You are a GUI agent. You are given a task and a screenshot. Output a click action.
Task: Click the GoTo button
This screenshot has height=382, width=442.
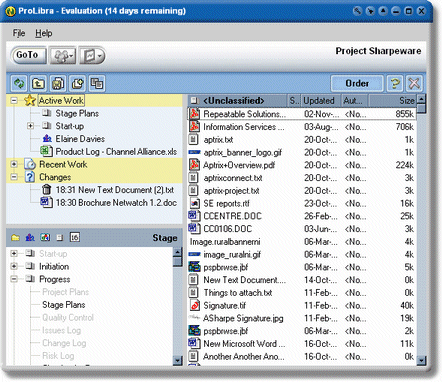tap(29, 55)
